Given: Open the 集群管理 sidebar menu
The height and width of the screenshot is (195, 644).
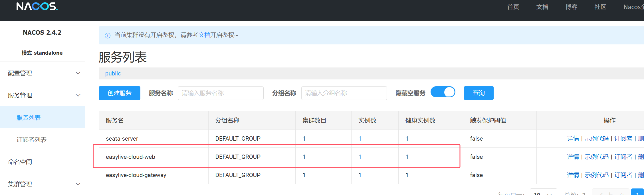Looking at the screenshot, I should click(42, 184).
